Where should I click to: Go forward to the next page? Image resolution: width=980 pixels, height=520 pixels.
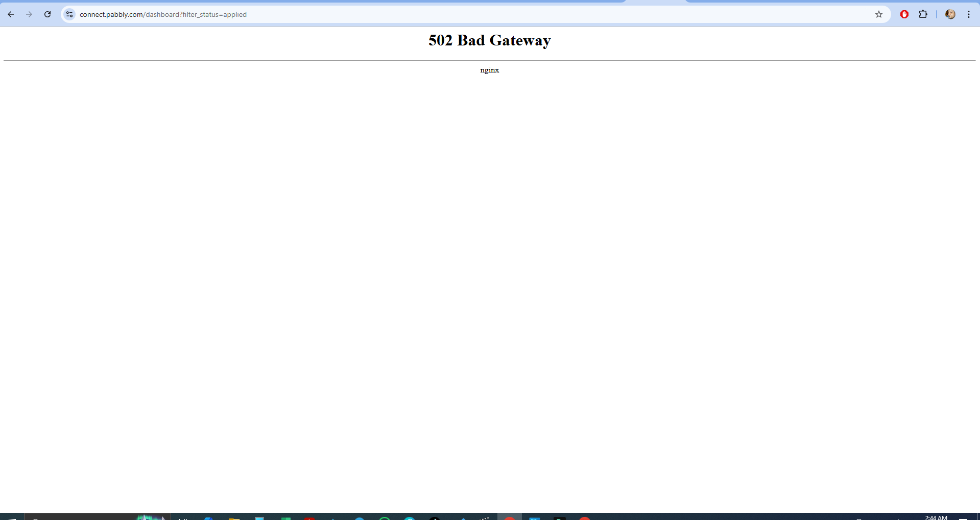pos(29,14)
